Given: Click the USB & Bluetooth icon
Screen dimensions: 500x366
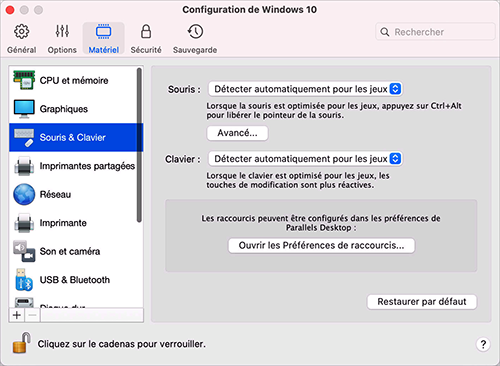Looking at the screenshot, I should [x=24, y=280].
